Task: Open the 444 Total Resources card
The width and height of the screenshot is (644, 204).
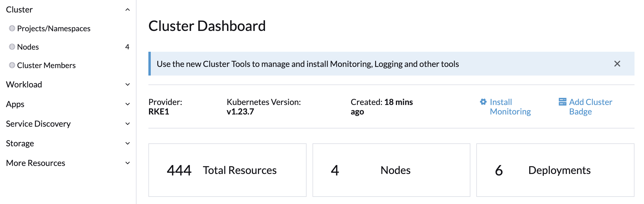Action: pos(227,170)
